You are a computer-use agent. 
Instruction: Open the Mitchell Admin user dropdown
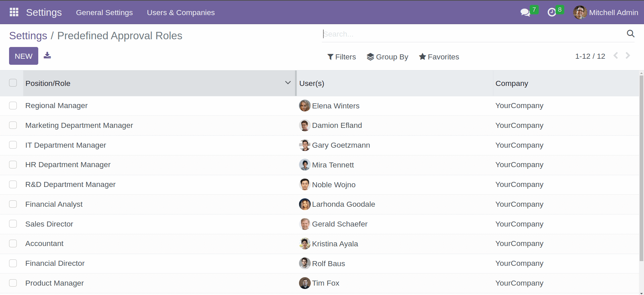613,12
